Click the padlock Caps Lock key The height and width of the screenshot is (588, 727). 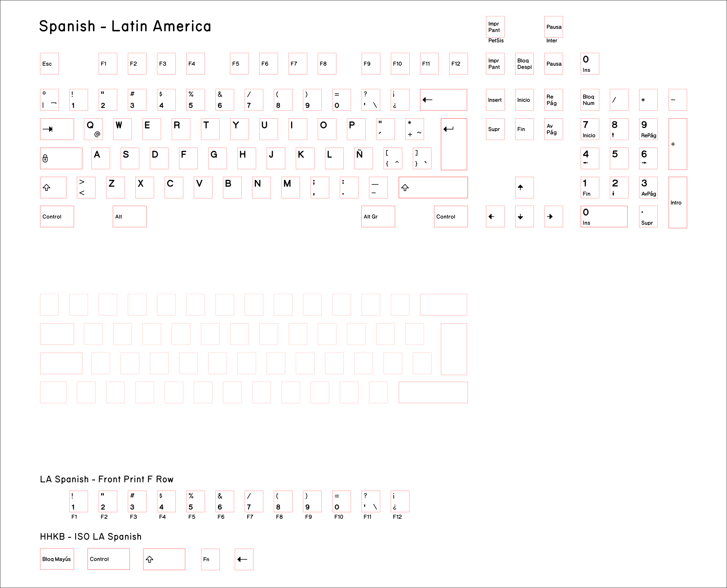pos(61,158)
